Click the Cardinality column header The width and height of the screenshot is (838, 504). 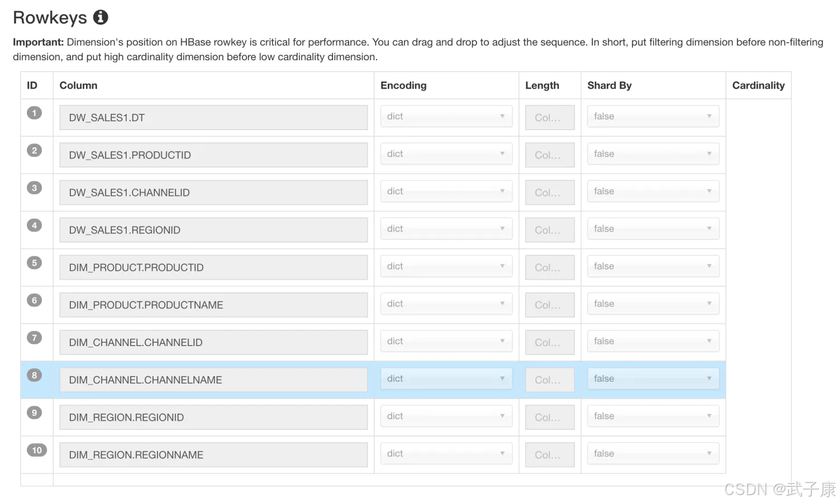tap(758, 85)
